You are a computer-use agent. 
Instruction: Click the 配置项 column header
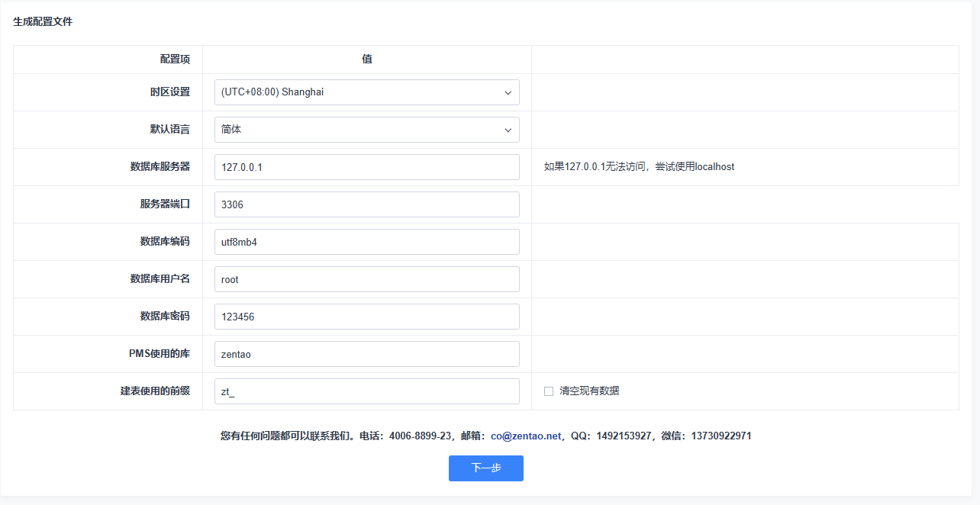click(175, 60)
